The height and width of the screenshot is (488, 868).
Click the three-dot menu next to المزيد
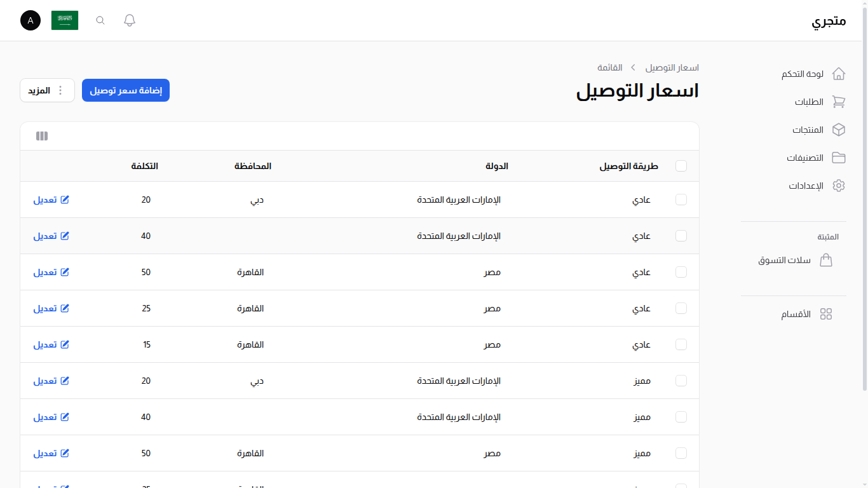(60, 90)
